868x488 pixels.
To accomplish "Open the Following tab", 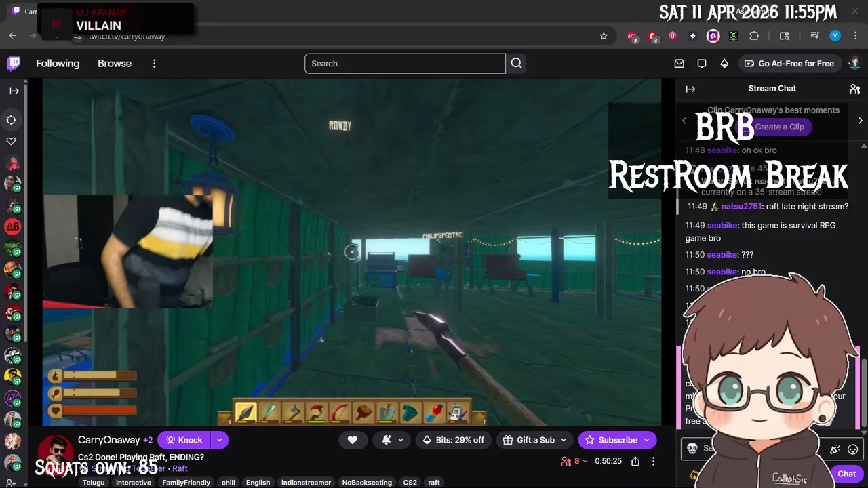I will [58, 64].
